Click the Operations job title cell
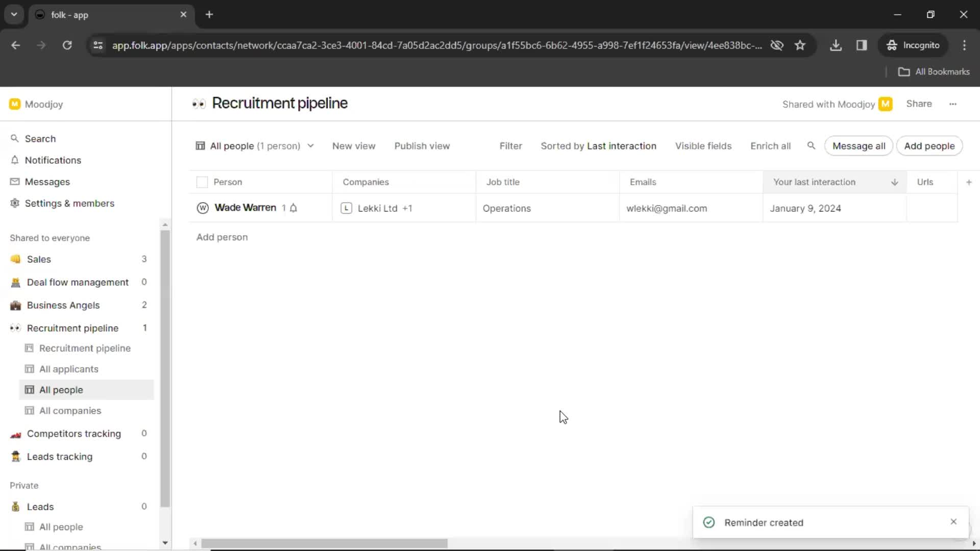The width and height of the screenshot is (980, 551). pyautogui.click(x=548, y=208)
